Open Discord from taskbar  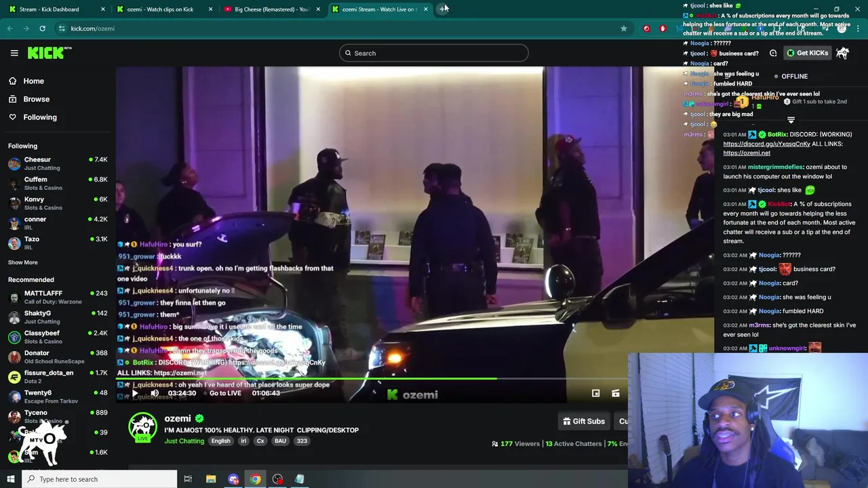[x=233, y=479]
